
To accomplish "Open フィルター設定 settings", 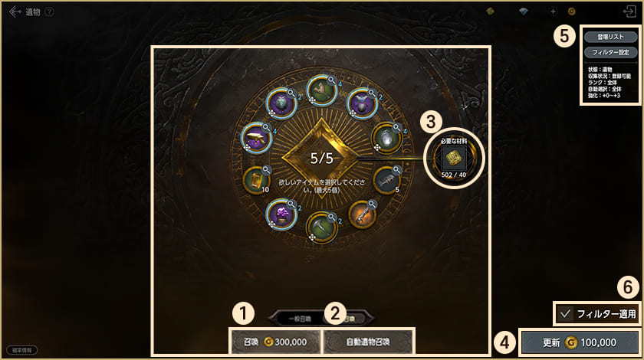I will coord(610,53).
